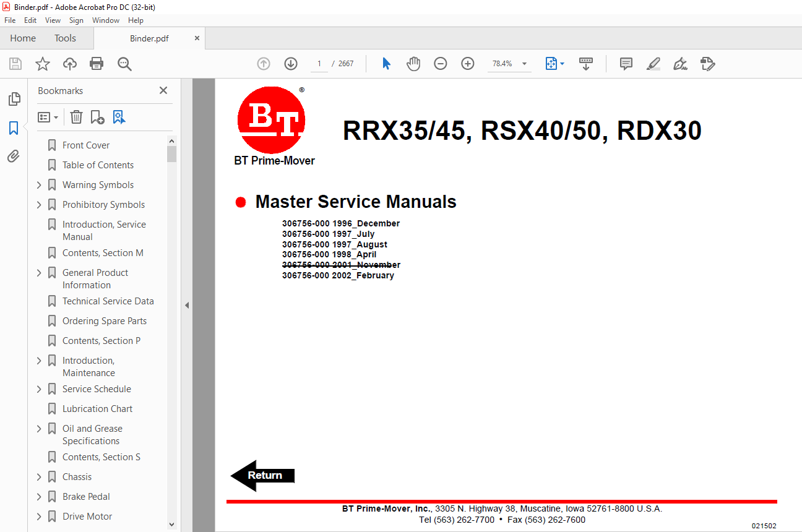
Task: Open the Stamp tool
Action: pyautogui.click(x=708, y=64)
